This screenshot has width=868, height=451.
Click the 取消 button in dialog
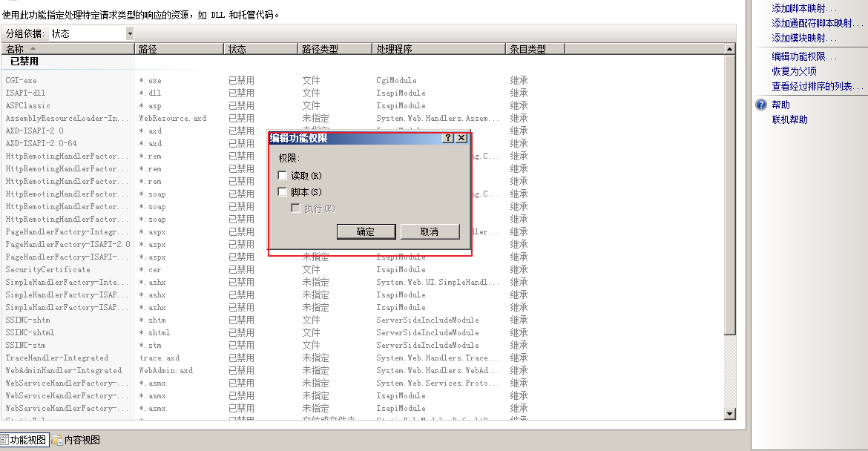pyautogui.click(x=430, y=231)
